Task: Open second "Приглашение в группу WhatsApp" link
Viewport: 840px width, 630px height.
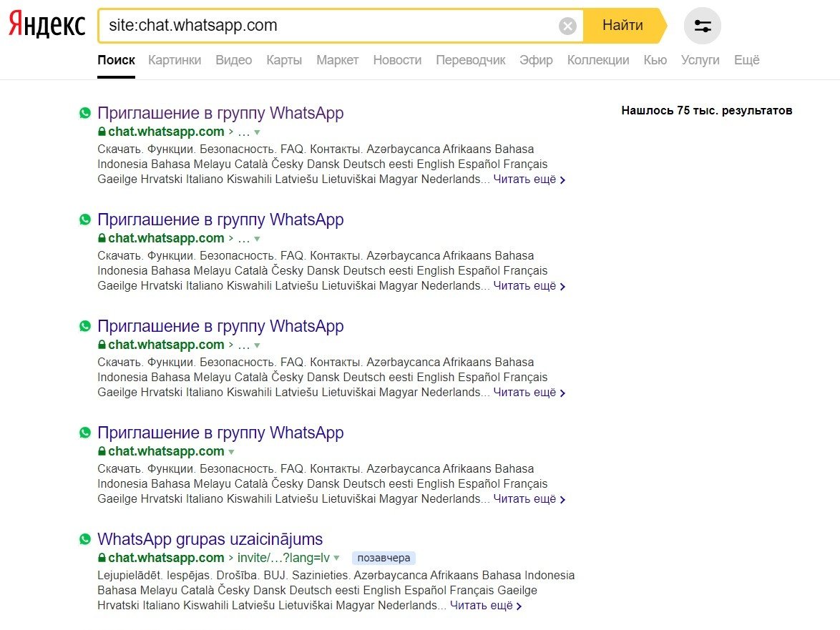Action: [x=220, y=220]
